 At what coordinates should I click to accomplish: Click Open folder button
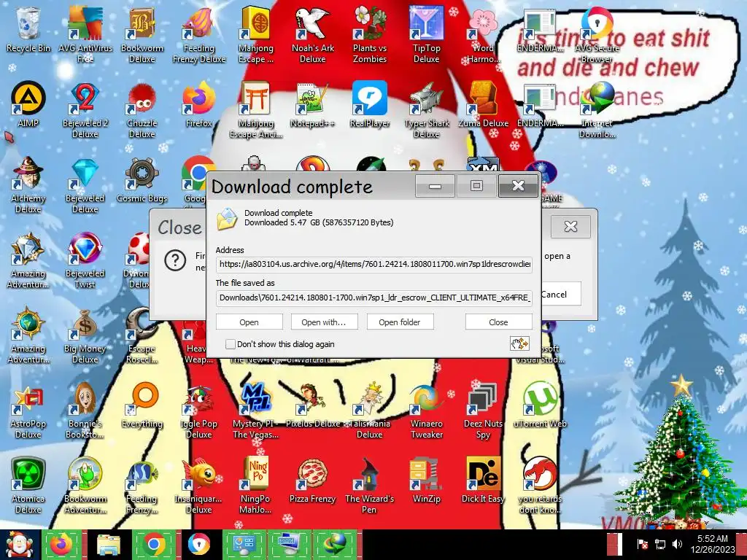[400, 322]
